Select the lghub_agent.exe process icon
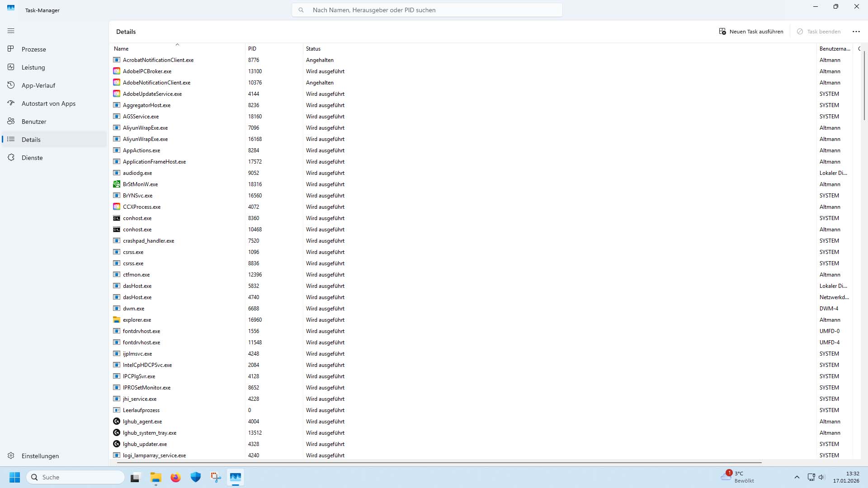868x488 pixels. [117, 422]
